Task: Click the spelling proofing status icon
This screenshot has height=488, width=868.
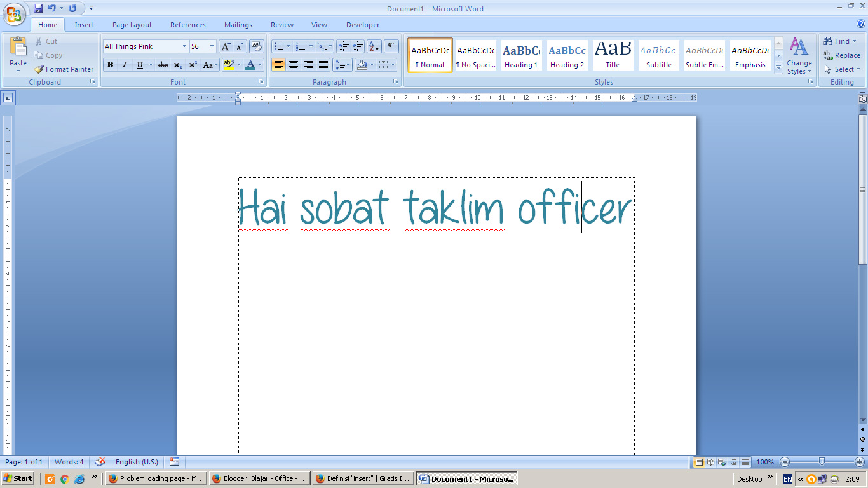Action: pos(100,462)
